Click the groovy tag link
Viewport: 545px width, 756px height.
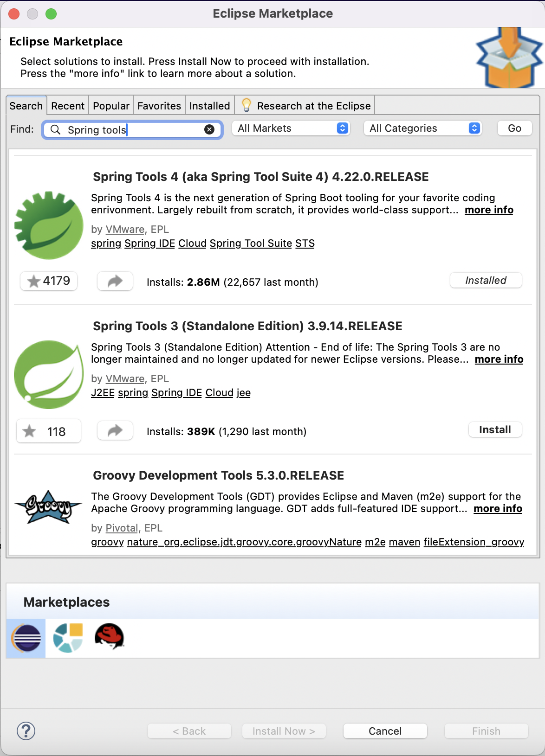107,542
